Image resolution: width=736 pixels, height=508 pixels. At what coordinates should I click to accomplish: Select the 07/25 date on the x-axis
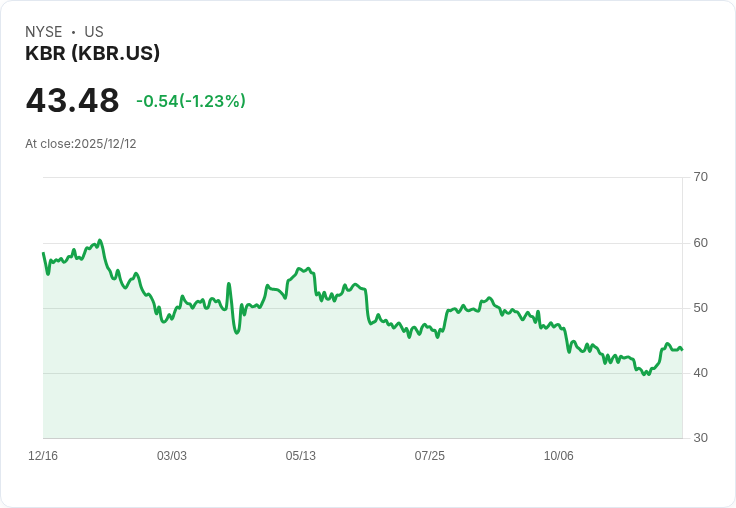pos(430,456)
